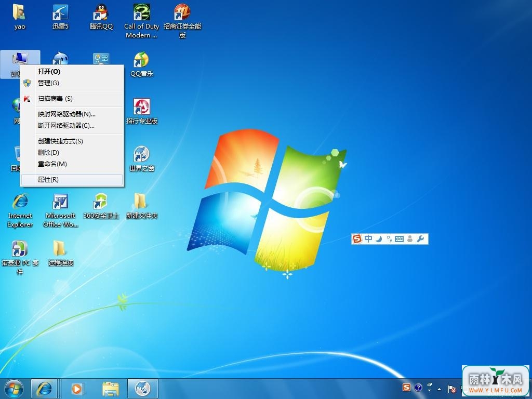The image size is (532, 399).
Task: Open IME settings via the wrench icon
Action: [x=421, y=239]
